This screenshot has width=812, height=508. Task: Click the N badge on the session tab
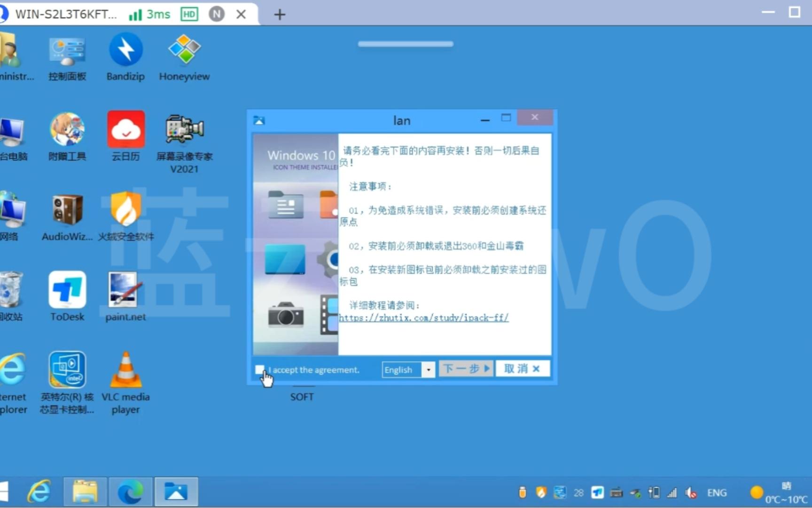coord(217,14)
